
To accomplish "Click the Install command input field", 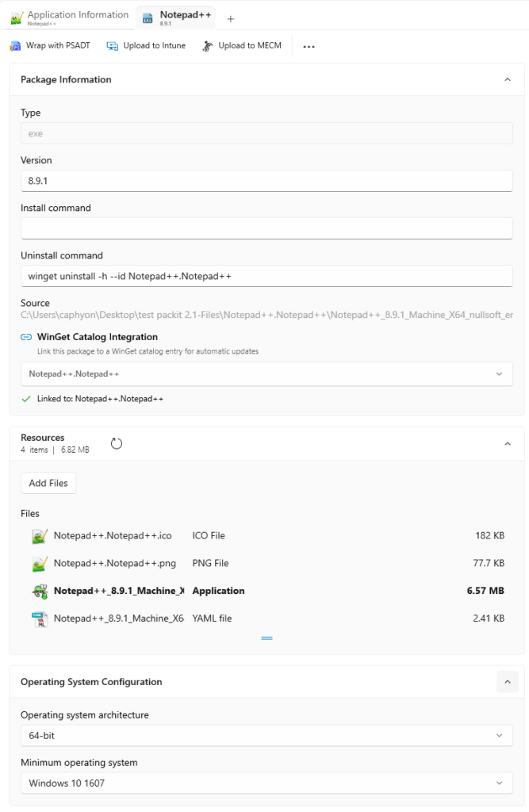I will point(266,229).
